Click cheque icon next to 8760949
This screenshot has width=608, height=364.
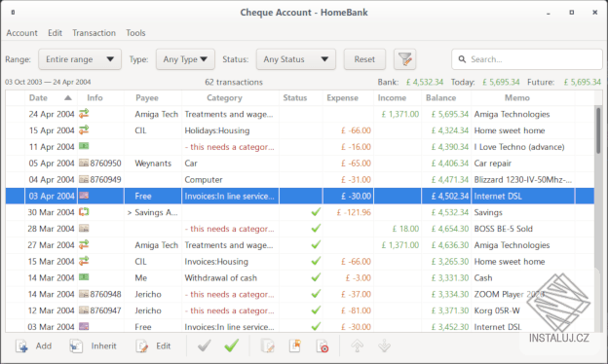tap(84, 179)
